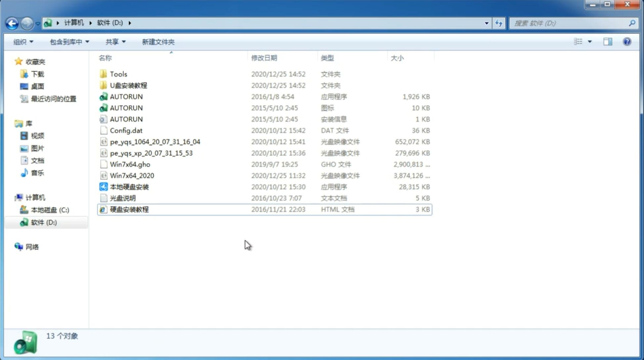Open pe_yqs_xp disc image file

click(x=151, y=153)
